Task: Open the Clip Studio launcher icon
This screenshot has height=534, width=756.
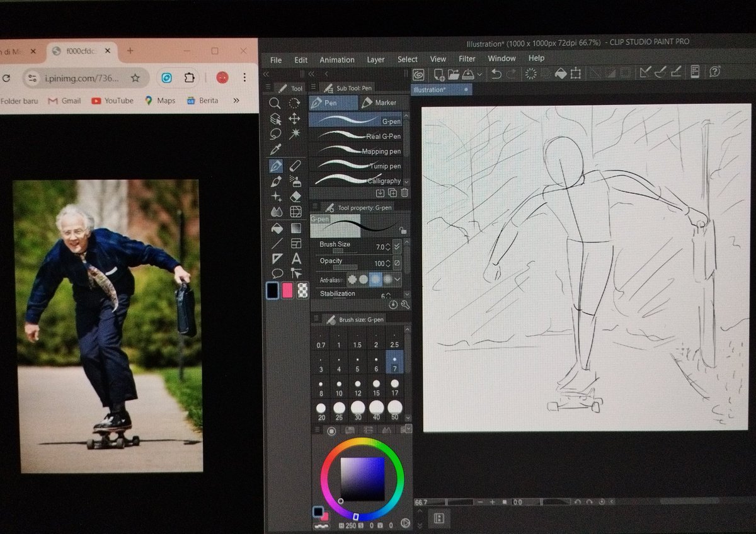Action: [418, 74]
